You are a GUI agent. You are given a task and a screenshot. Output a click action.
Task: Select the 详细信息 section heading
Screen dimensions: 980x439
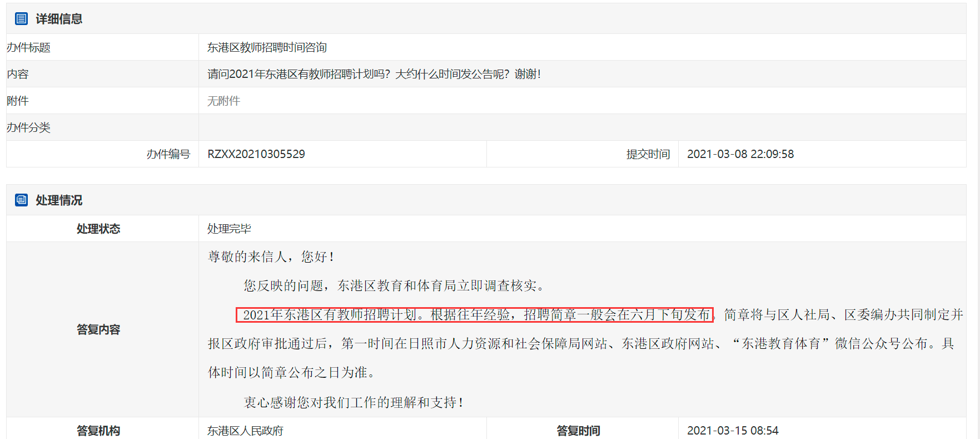coord(59,19)
